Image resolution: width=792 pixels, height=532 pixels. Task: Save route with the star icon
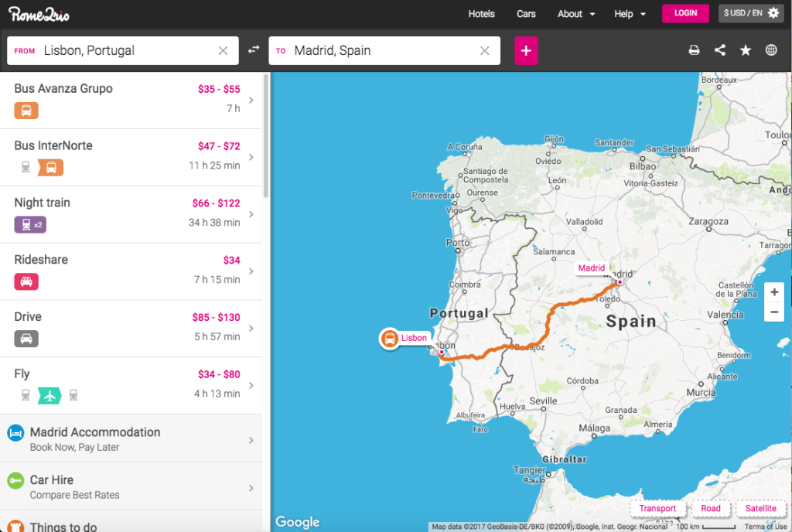click(x=745, y=50)
